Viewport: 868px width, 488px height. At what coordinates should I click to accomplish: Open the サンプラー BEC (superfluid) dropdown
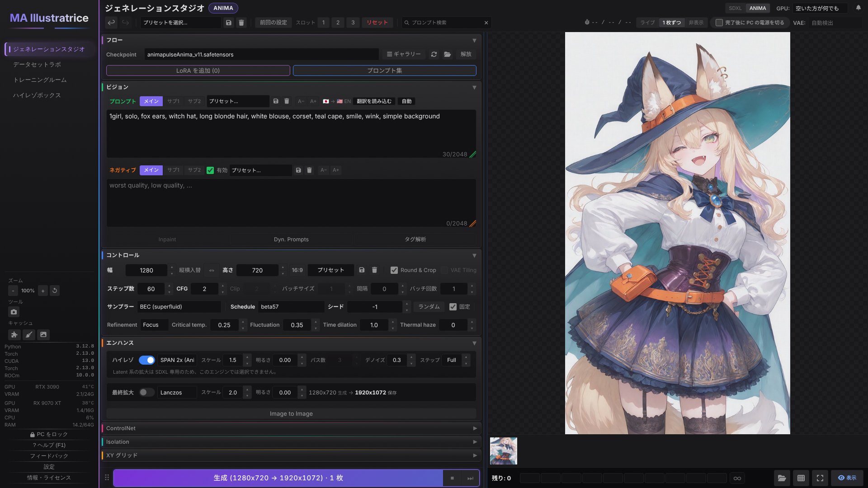coord(179,307)
